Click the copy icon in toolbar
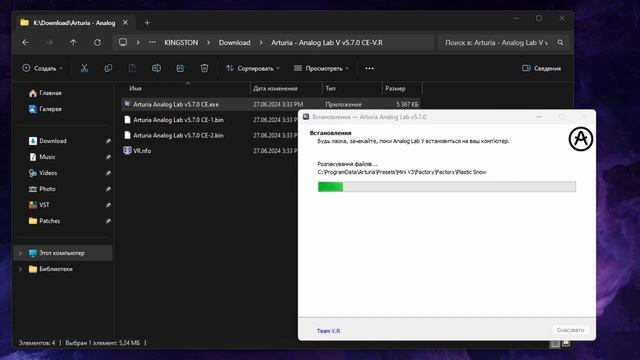 pyautogui.click(x=108, y=68)
